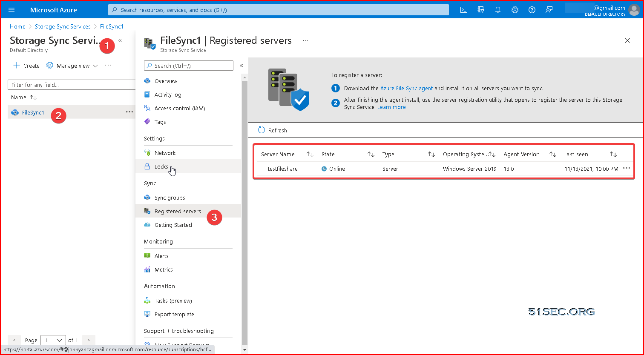644x355 pixels.
Task: Click the Create button
Action: coord(26,66)
